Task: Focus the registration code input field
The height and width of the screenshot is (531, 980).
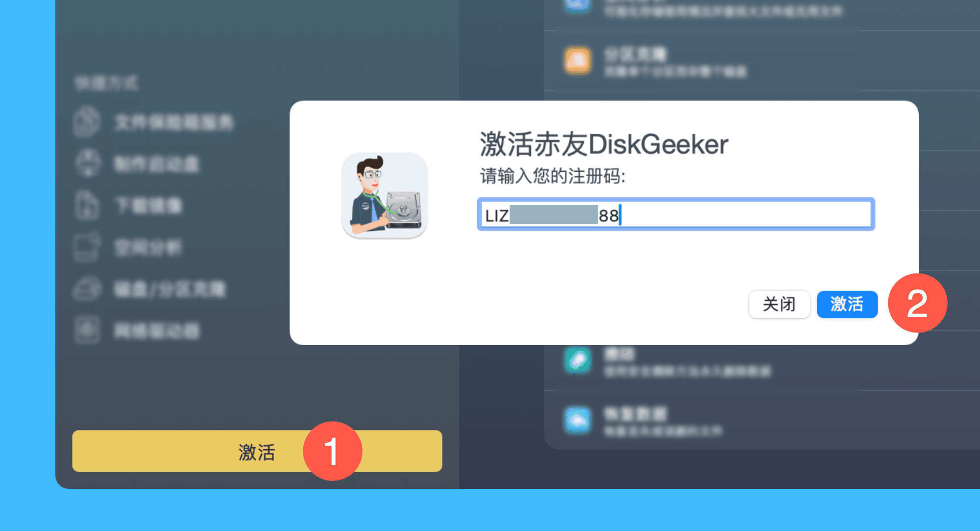Action: [x=676, y=214]
